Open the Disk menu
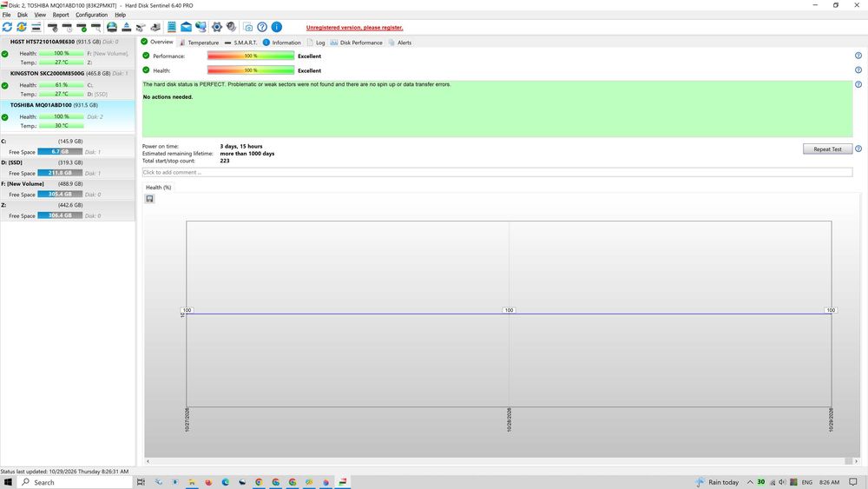Viewport: 868px width, 489px height. pyautogui.click(x=23, y=15)
